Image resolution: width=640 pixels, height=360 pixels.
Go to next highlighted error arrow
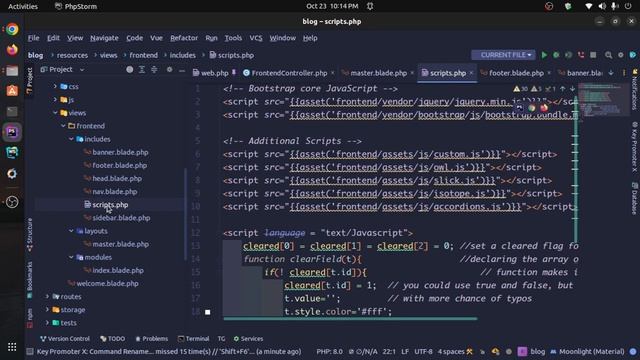tap(572, 89)
